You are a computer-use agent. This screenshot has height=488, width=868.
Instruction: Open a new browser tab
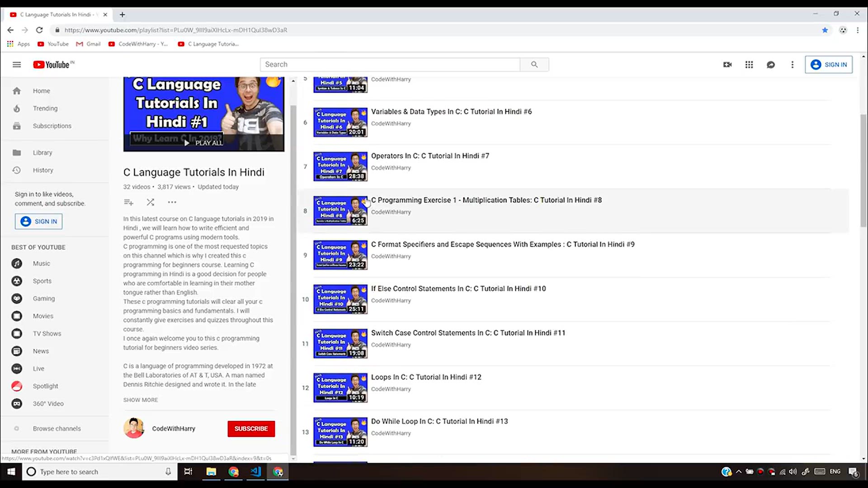point(122,14)
